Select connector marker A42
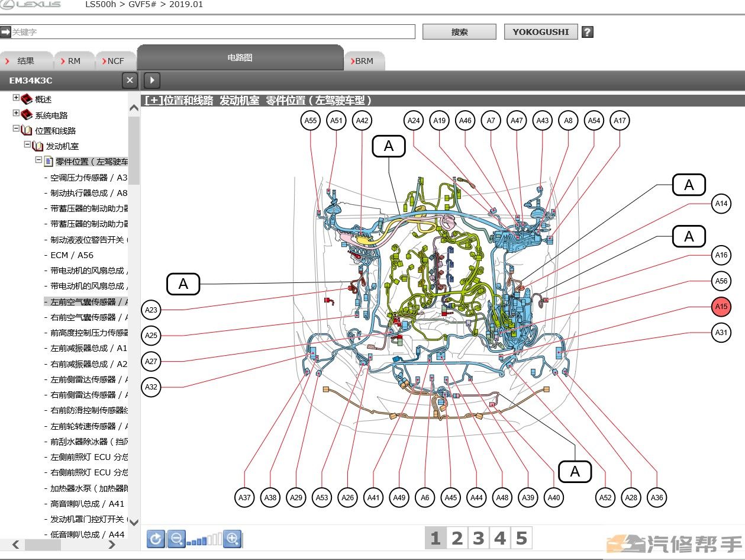Viewport: 745px width, 560px height. pyautogui.click(x=362, y=121)
